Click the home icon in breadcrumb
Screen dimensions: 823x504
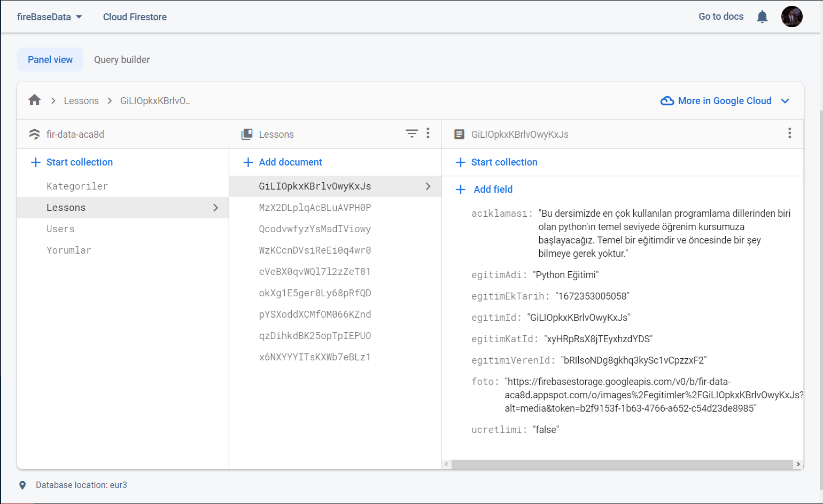pos(35,100)
